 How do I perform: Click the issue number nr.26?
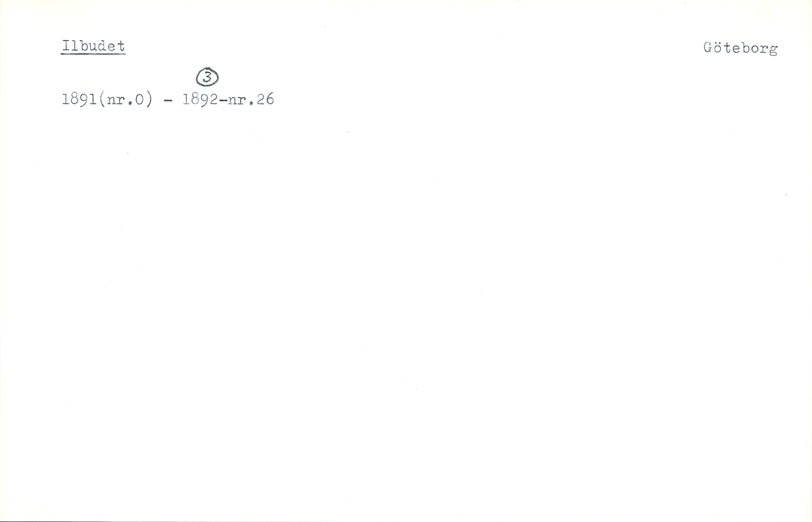pos(251,100)
